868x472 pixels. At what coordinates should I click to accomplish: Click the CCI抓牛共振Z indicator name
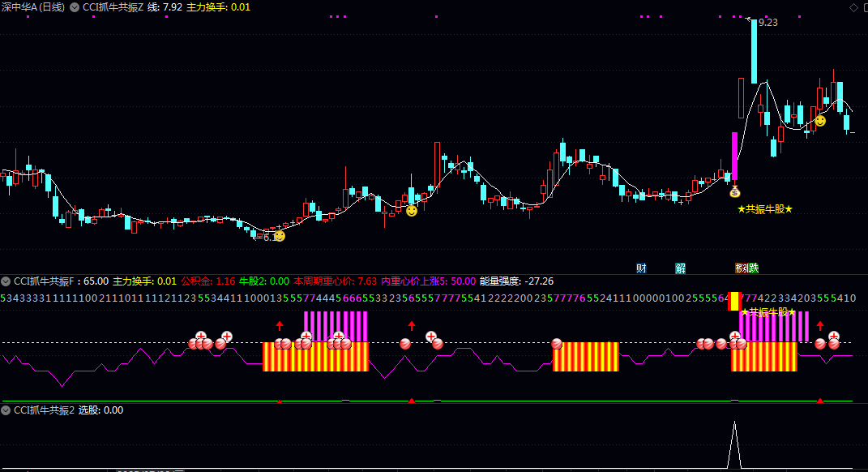pyautogui.click(x=113, y=7)
